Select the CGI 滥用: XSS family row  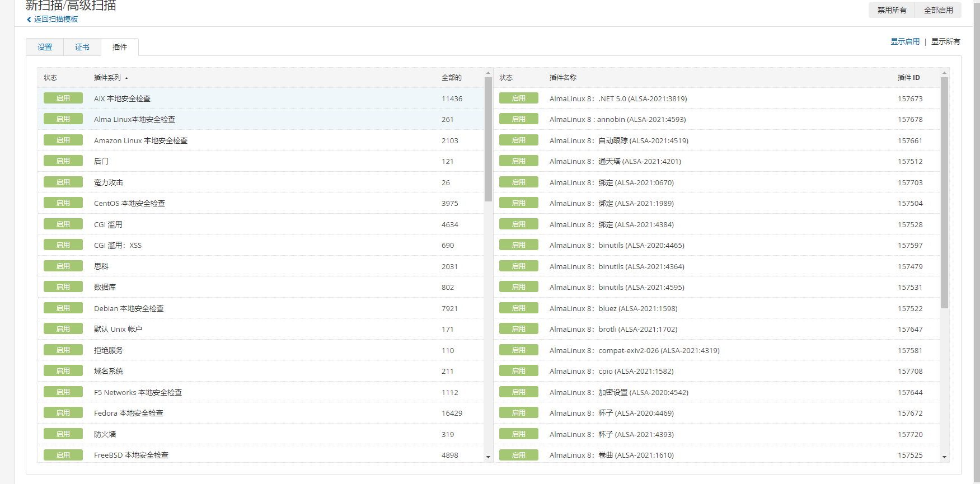click(261, 245)
